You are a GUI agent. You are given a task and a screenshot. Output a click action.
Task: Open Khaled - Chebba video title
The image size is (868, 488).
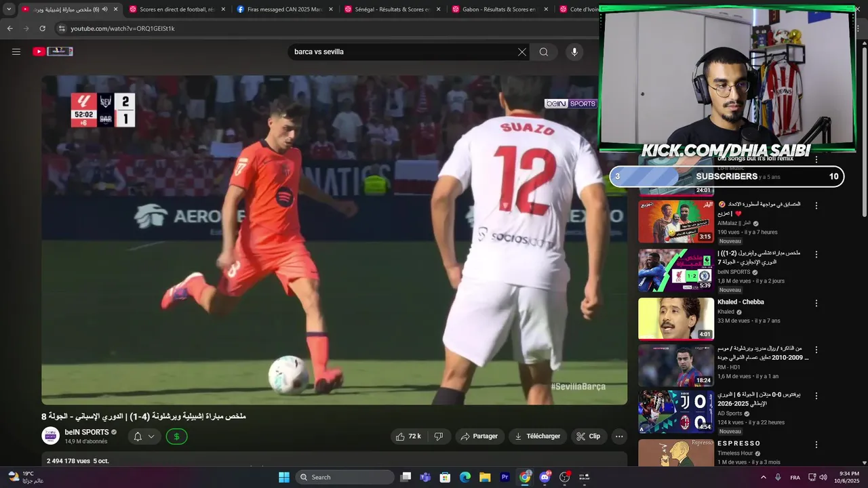coord(741,302)
